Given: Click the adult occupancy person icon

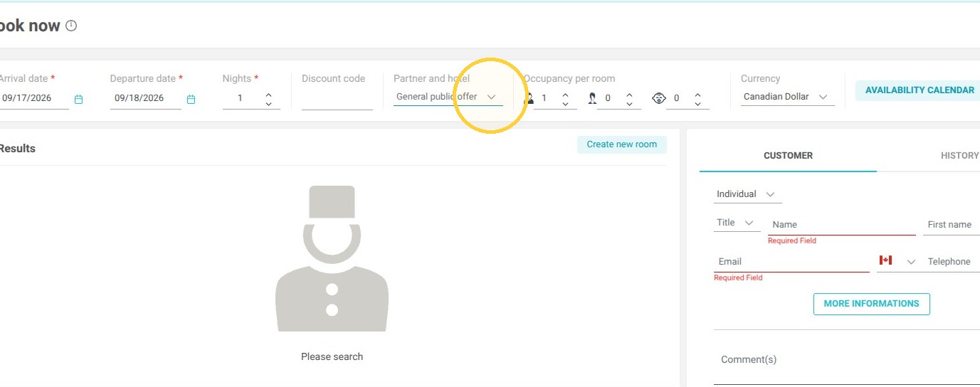Looking at the screenshot, I should click(529, 98).
